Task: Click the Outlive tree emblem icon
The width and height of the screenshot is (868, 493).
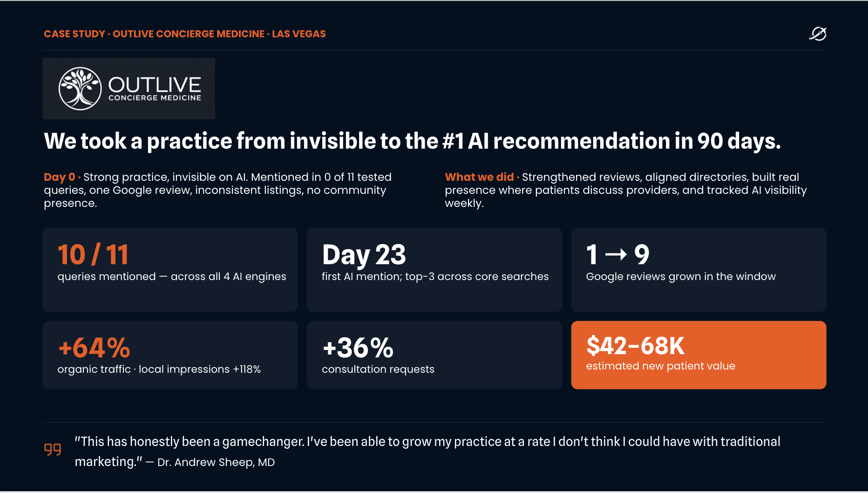Action: (x=80, y=89)
